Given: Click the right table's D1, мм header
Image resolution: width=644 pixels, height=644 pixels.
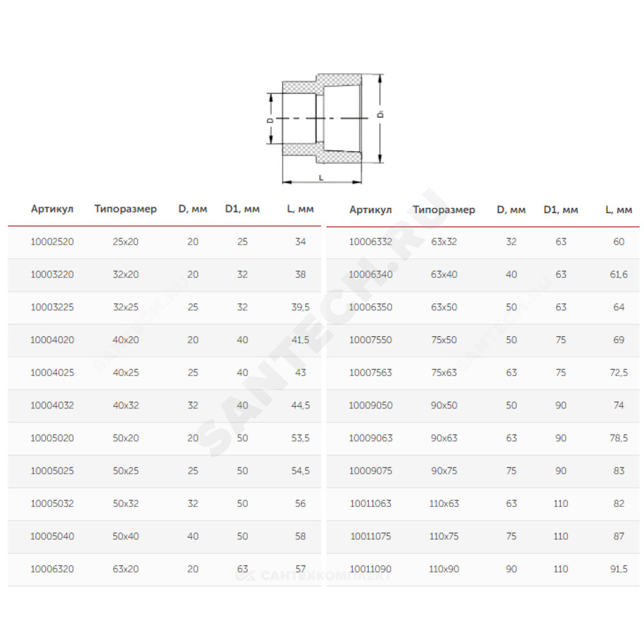Looking at the screenshot, I should (x=561, y=210).
